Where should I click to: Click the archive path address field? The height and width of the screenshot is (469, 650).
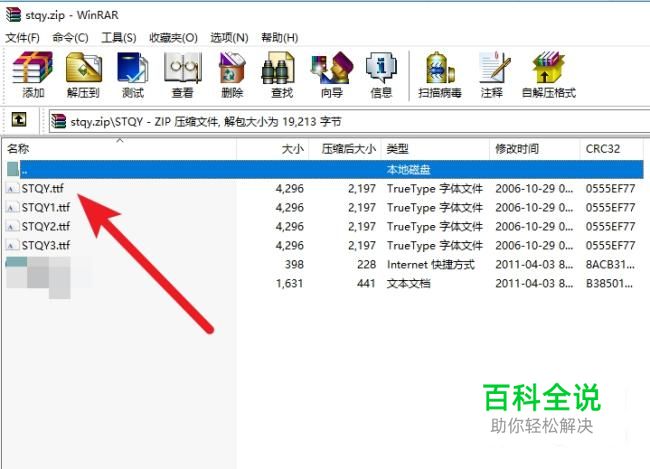click(x=349, y=122)
